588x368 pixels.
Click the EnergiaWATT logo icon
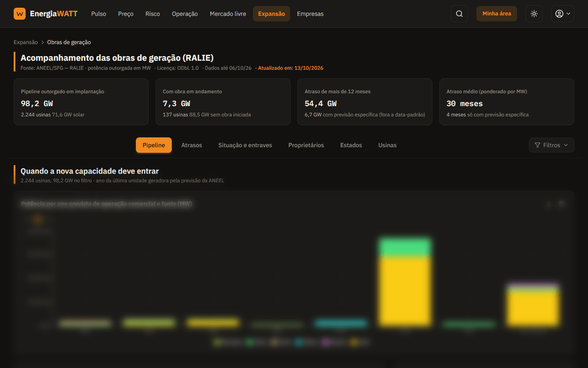pyautogui.click(x=20, y=14)
